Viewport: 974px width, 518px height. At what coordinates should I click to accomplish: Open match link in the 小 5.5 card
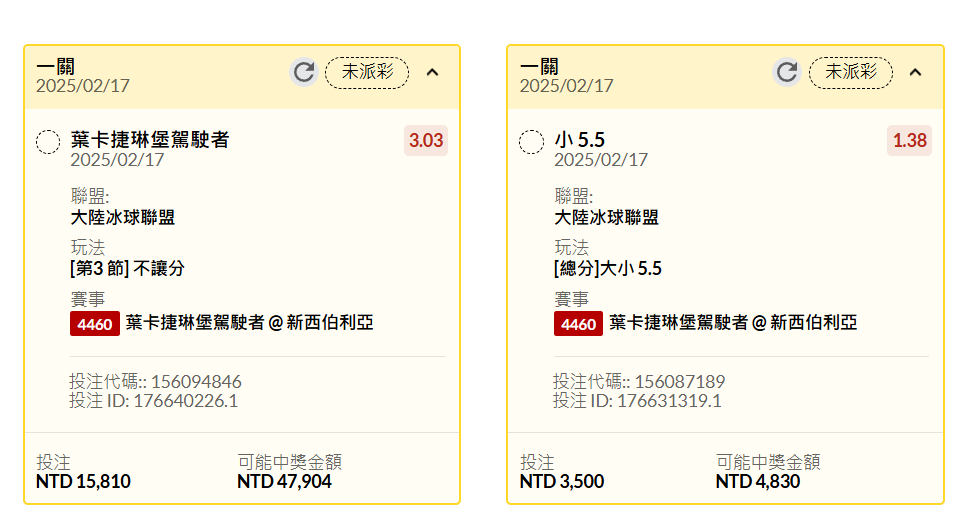(x=733, y=323)
